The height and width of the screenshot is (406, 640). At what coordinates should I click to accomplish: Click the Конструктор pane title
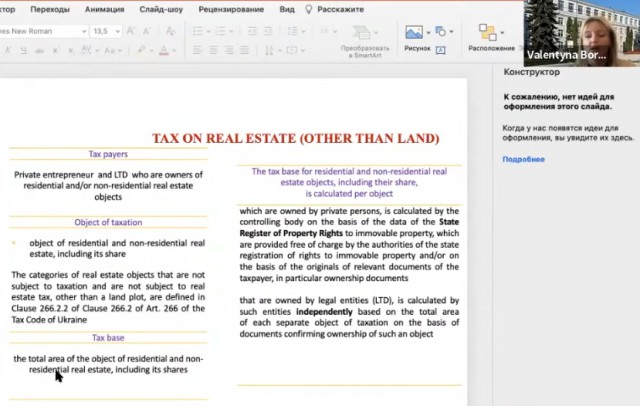[x=531, y=72]
